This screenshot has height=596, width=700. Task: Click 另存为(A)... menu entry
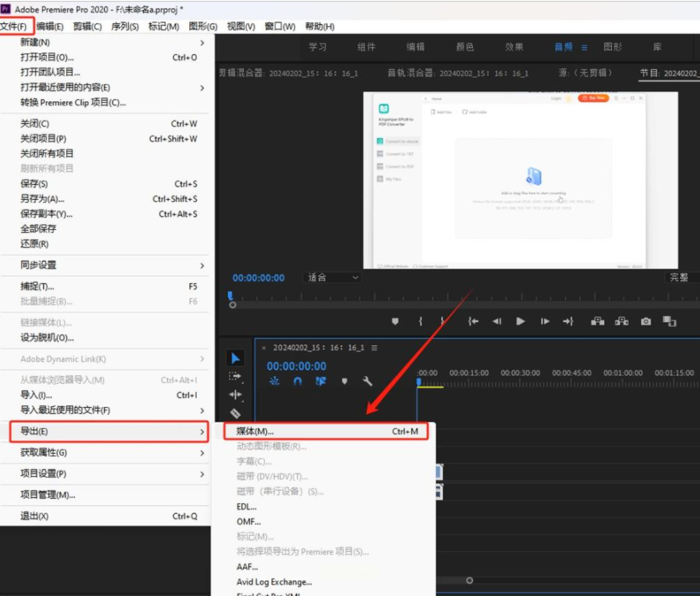[42, 199]
